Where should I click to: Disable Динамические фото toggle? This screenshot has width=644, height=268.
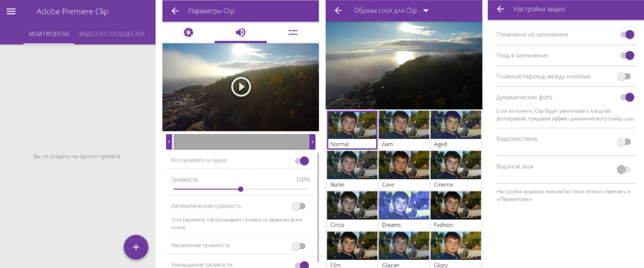tap(626, 97)
